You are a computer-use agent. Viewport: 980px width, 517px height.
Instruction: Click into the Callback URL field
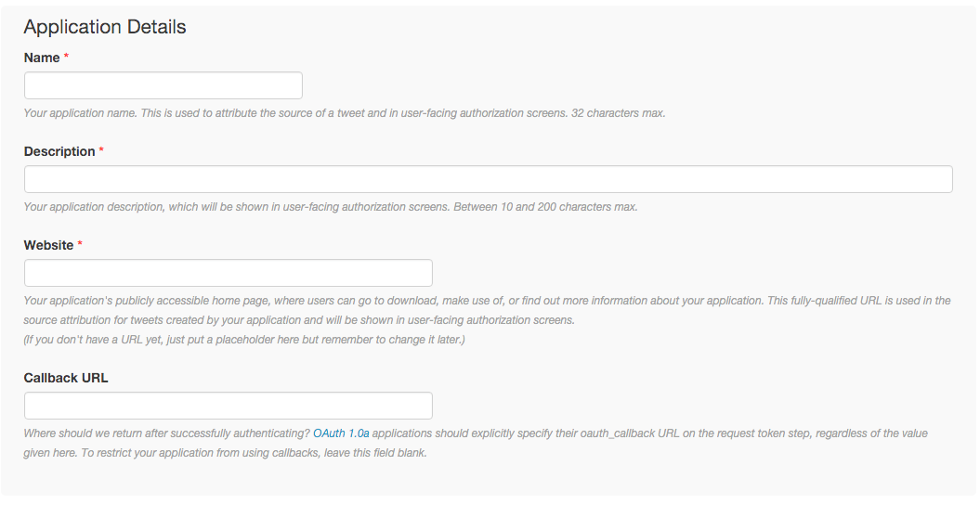pos(229,406)
